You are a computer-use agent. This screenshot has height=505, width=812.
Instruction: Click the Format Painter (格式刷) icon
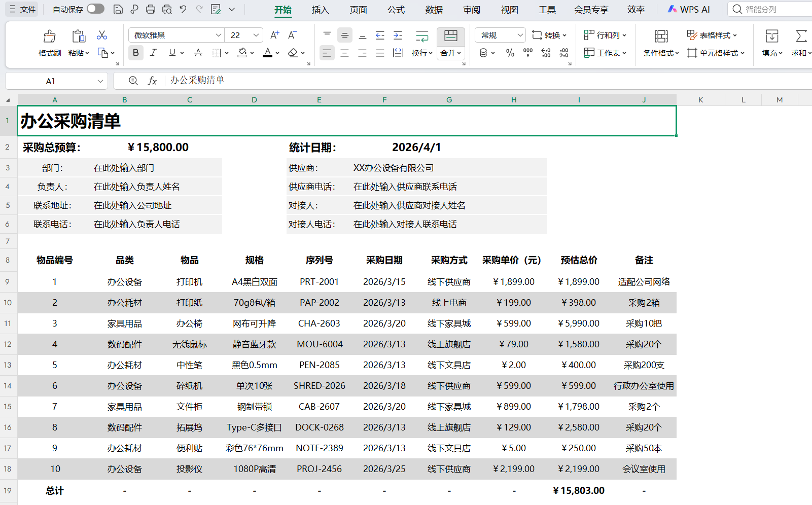click(x=49, y=37)
